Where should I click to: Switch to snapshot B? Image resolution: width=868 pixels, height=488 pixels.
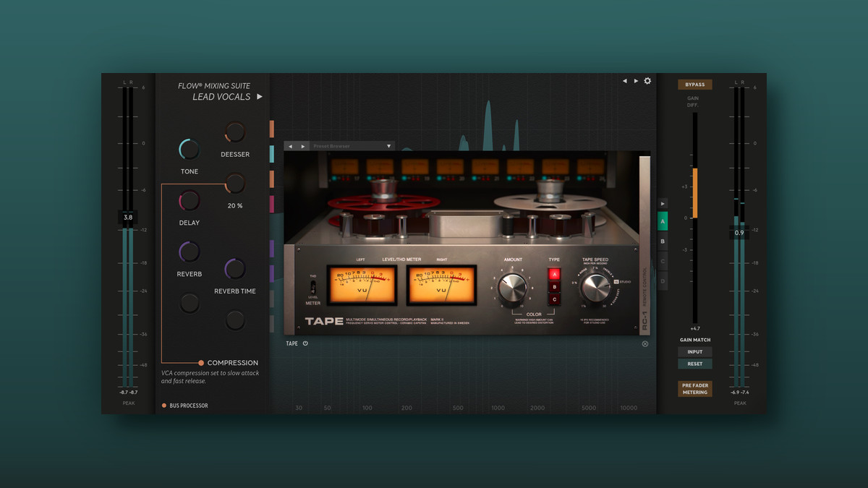(x=663, y=241)
